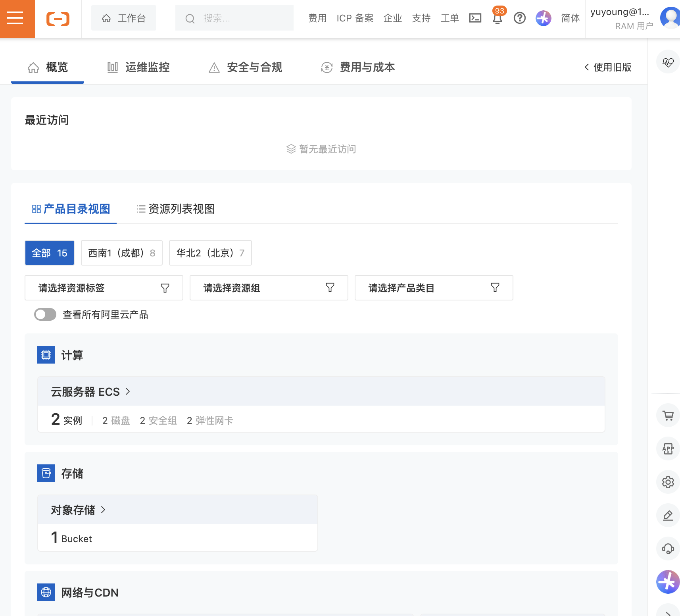
Task: Open the shopping cart sidebar icon
Action: click(x=668, y=416)
